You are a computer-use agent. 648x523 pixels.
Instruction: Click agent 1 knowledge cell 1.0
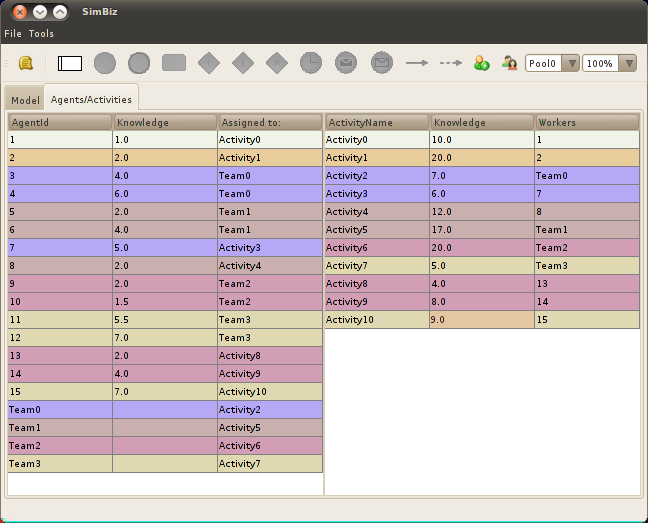(165, 140)
